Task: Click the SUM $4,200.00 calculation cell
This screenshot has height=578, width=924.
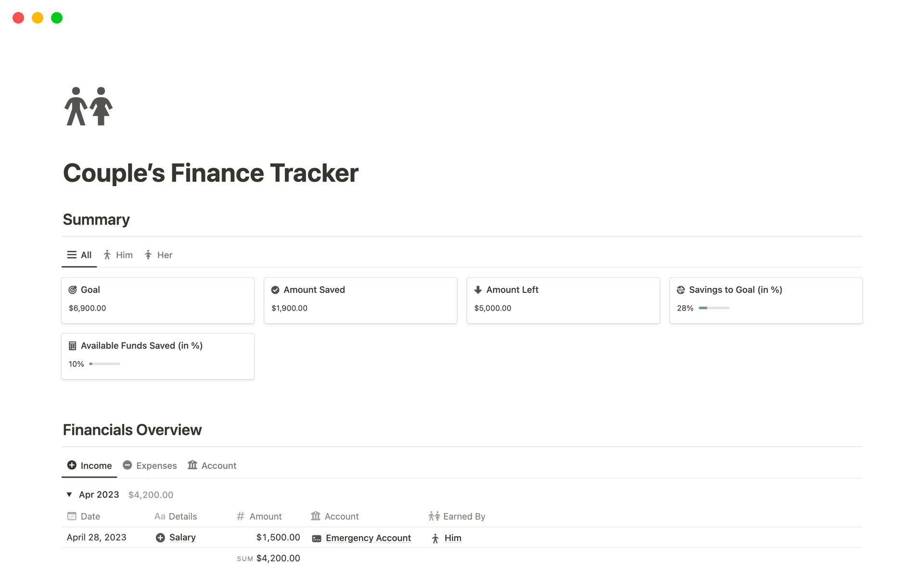Action: (x=269, y=558)
